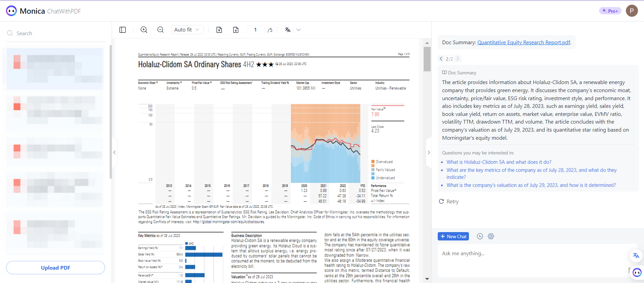Click the Retry refresh icon
The height and width of the screenshot is (283, 644).
441,201
